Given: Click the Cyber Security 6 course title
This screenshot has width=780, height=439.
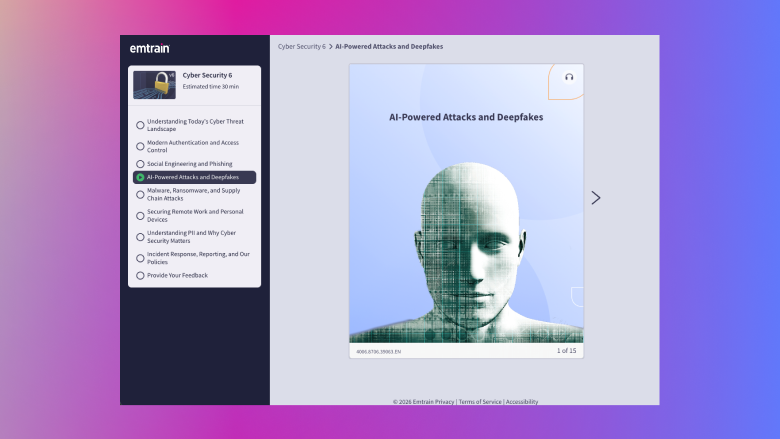Looking at the screenshot, I should (x=207, y=75).
